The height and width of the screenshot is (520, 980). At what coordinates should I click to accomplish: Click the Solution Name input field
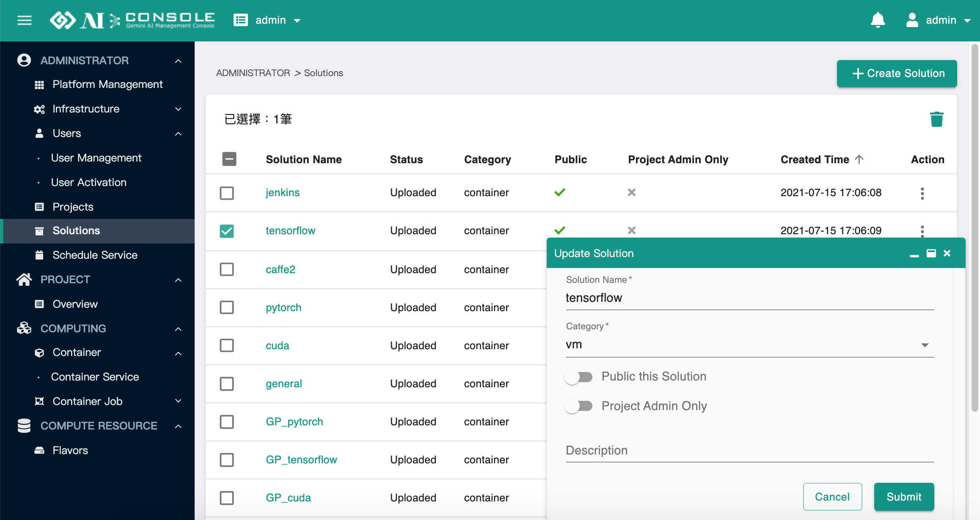750,298
